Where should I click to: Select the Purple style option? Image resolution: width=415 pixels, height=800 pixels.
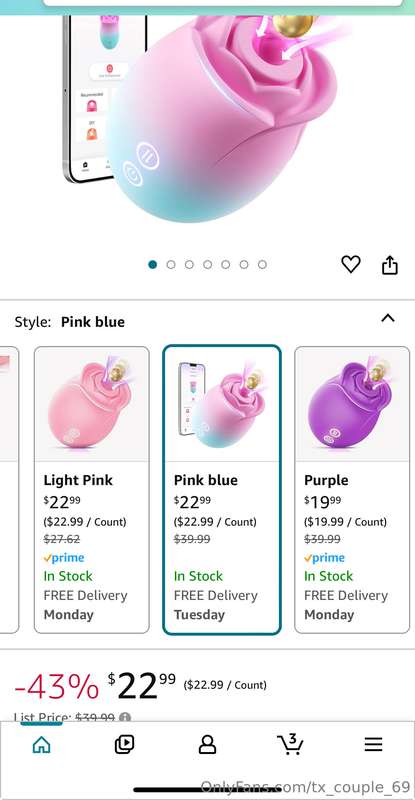[352, 490]
